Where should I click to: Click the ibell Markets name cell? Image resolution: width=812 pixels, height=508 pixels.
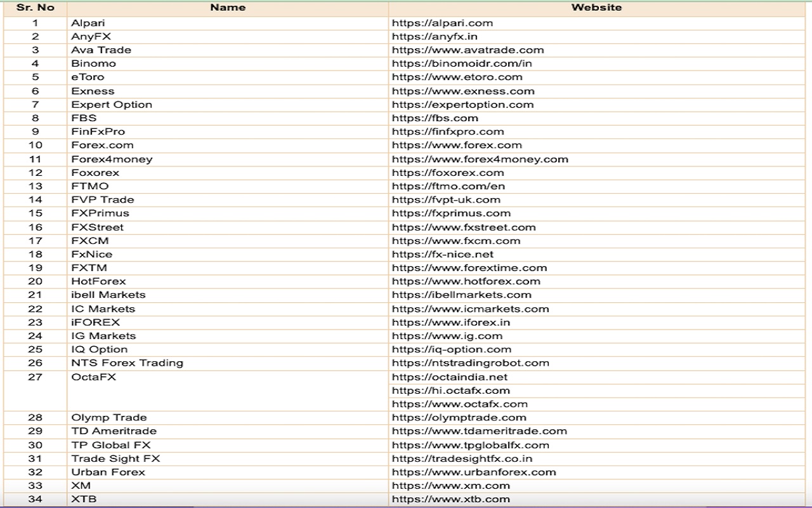pyautogui.click(x=228, y=295)
